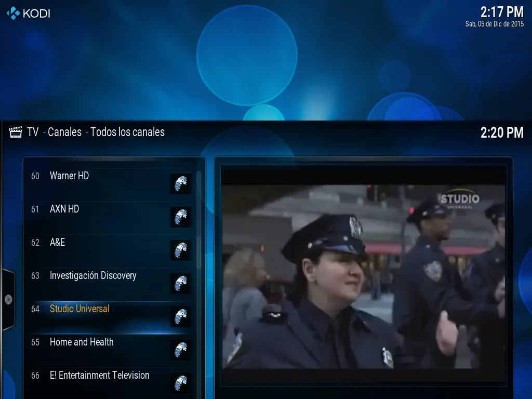
Task: Click channel number 63
Action: pos(35,276)
